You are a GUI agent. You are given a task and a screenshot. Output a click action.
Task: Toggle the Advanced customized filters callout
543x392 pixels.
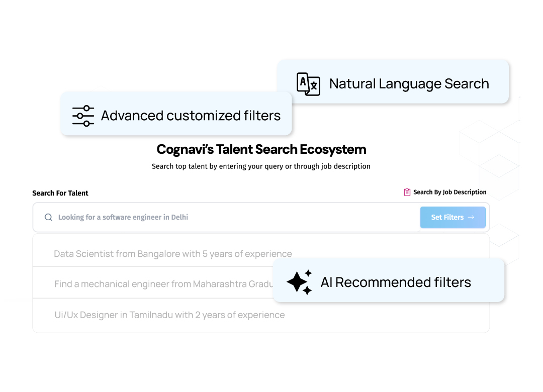click(x=176, y=114)
